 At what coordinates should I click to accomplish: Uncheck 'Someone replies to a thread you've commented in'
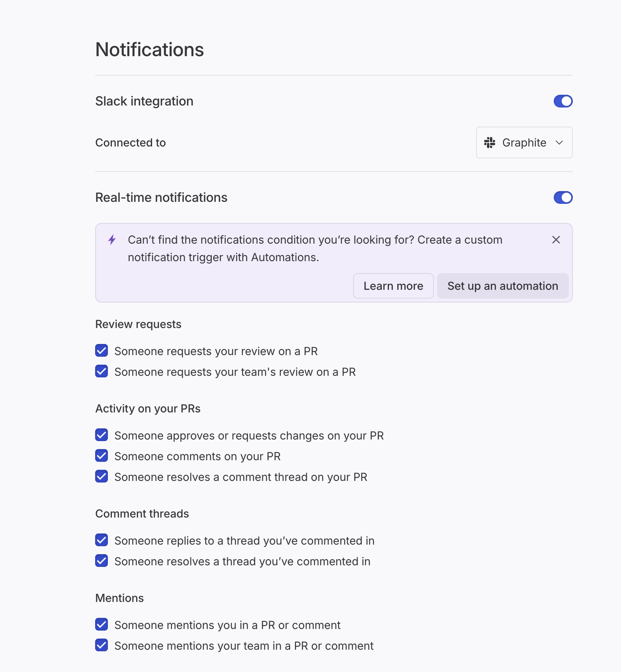(x=102, y=540)
